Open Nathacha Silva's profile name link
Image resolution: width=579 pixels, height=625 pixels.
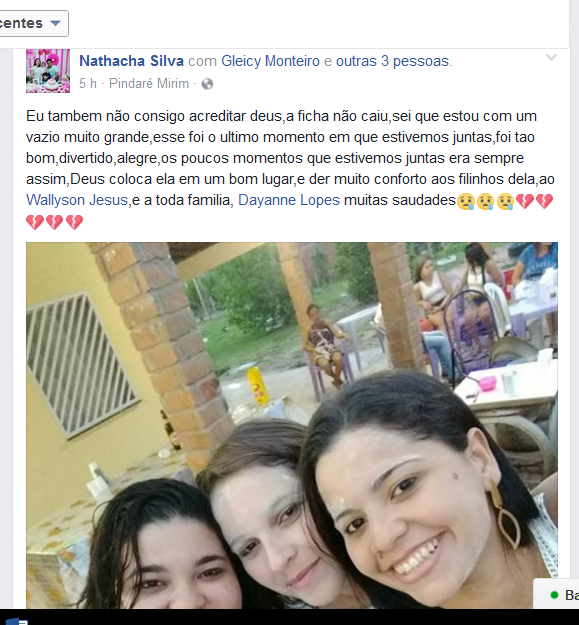132,61
